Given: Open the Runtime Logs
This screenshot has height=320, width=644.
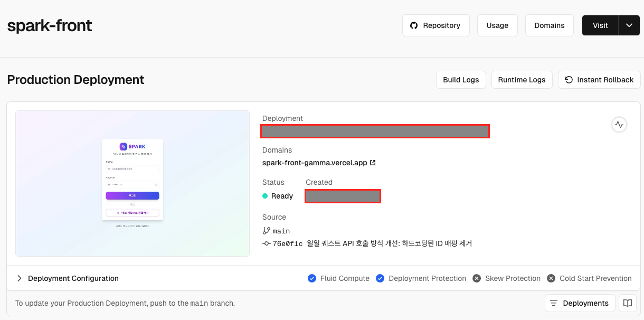Looking at the screenshot, I should point(522,80).
